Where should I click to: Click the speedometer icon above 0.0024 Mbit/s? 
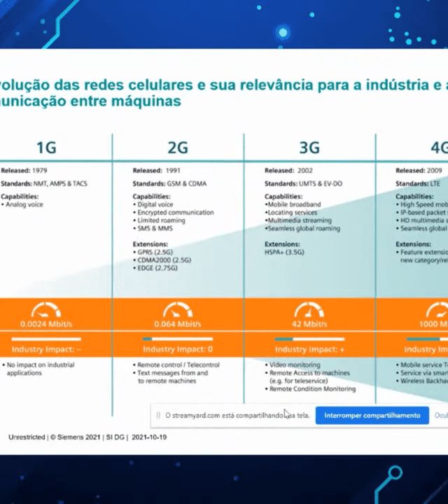[47, 310]
